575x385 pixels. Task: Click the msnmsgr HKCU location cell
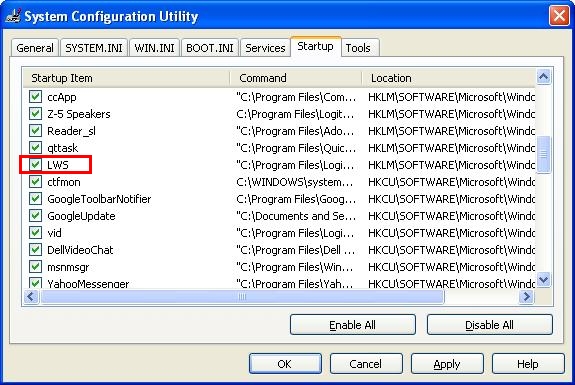pos(451,267)
